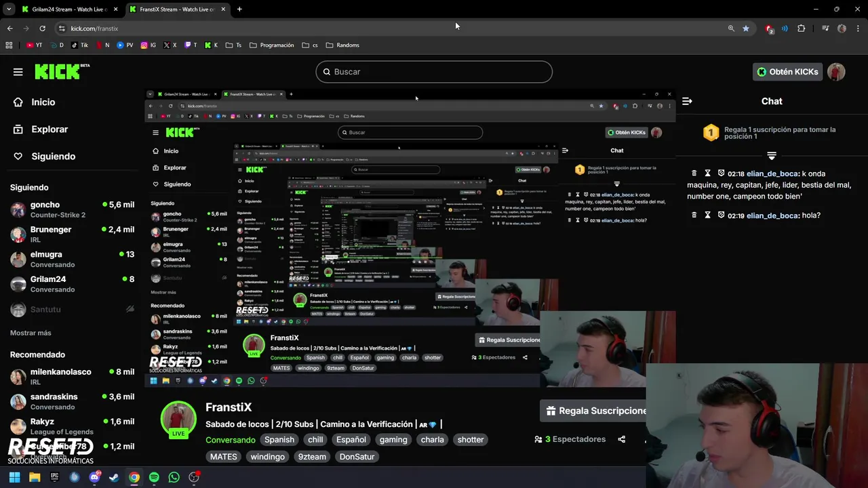868x488 pixels.
Task: Open Windows Start menu
Action: coord(14,477)
